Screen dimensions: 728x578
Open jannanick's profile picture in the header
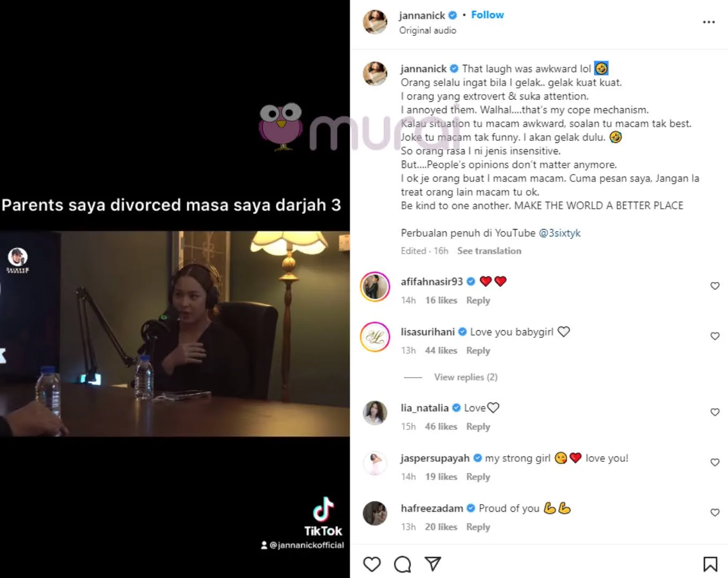click(375, 22)
